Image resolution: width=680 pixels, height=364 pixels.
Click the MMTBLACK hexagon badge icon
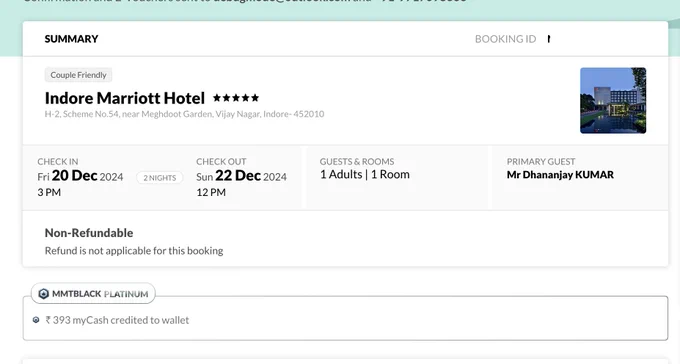click(x=43, y=294)
